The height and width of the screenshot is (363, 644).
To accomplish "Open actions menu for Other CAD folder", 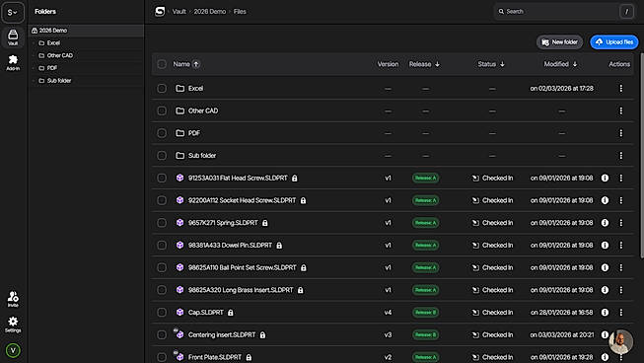I will [x=621, y=110].
